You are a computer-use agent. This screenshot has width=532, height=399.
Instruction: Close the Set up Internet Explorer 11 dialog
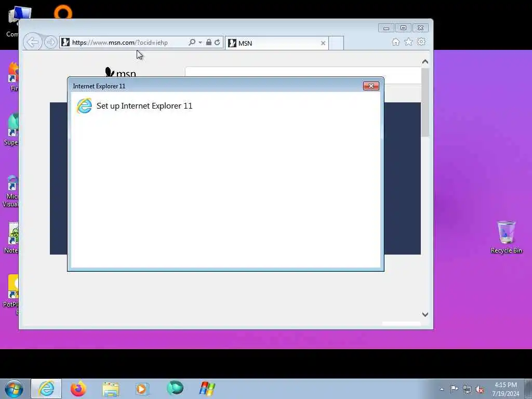click(371, 86)
